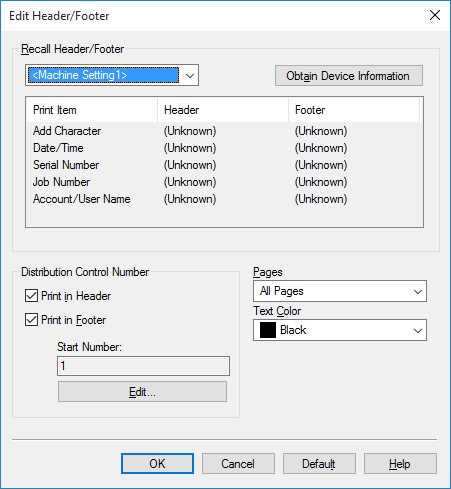Open Help for this dialog
The height and width of the screenshot is (489, 451).
point(400,463)
